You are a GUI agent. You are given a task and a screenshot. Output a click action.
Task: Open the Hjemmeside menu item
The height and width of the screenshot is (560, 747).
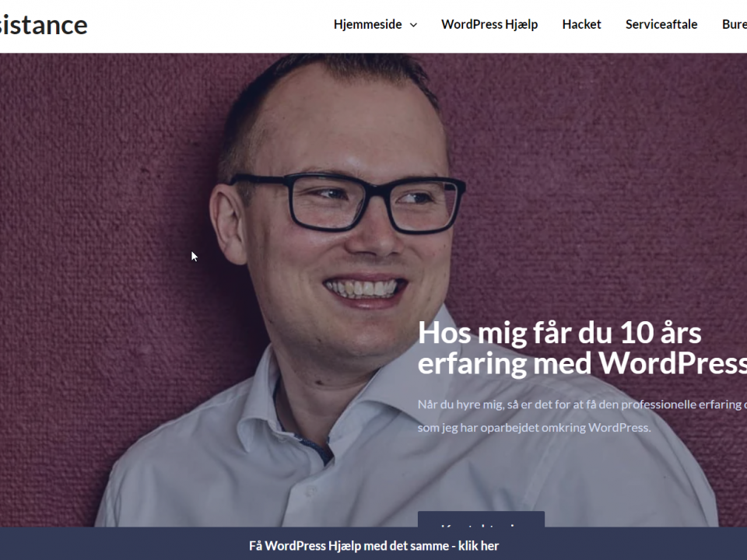pyautogui.click(x=367, y=24)
